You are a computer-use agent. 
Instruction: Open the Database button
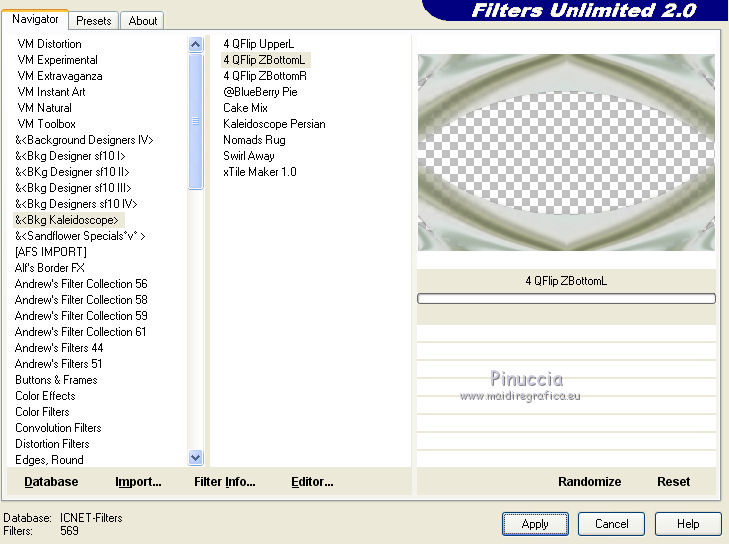click(x=51, y=482)
